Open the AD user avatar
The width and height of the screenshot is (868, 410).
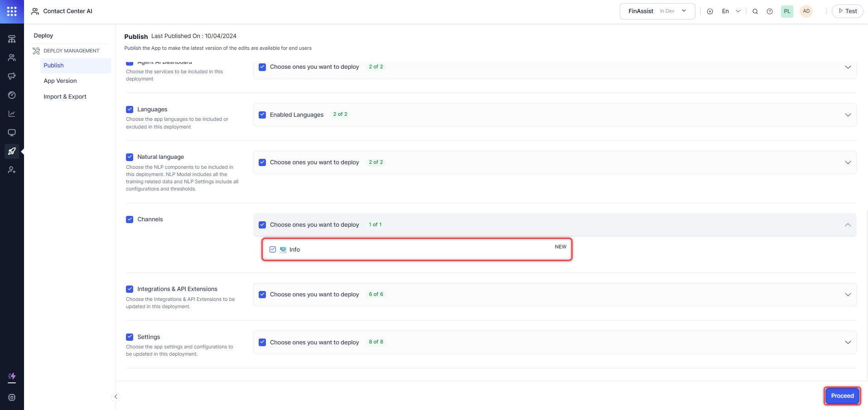pos(806,11)
